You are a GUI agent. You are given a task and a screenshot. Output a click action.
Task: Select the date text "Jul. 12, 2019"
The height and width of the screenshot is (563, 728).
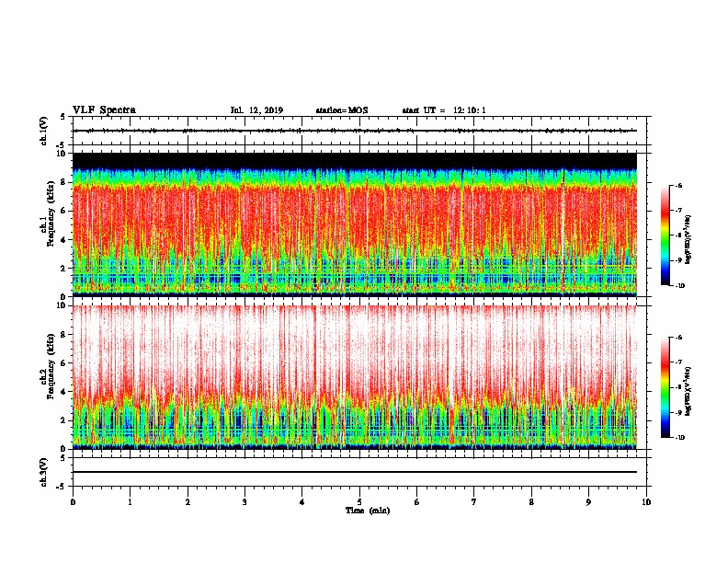point(256,110)
